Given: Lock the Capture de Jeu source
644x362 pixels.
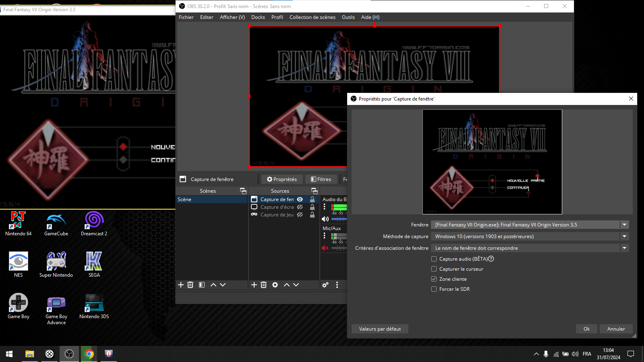Looking at the screenshot, I should pyautogui.click(x=312, y=214).
